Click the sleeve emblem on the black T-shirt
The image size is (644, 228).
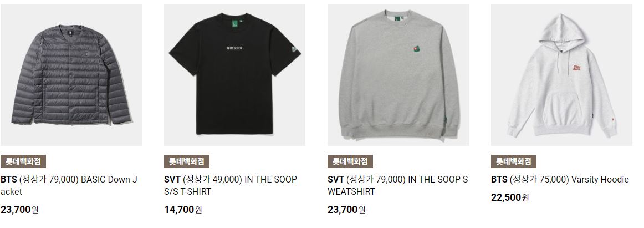point(296,50)
